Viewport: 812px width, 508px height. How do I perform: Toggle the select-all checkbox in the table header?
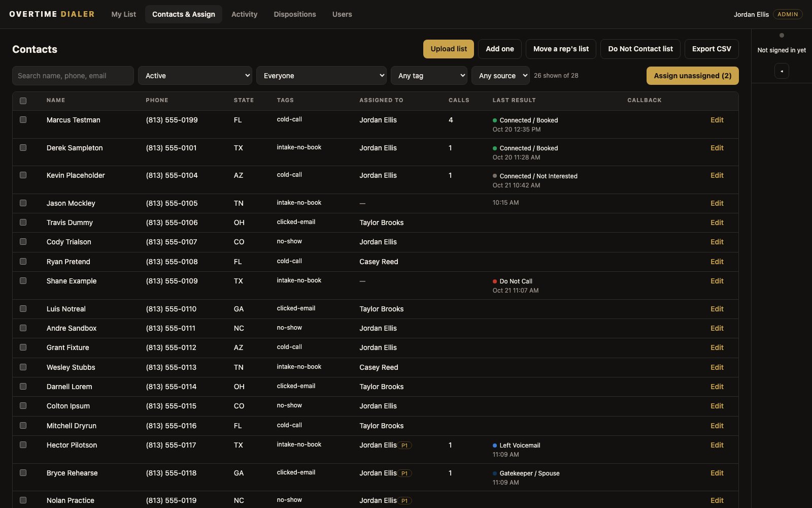click(x=23, y=101)
